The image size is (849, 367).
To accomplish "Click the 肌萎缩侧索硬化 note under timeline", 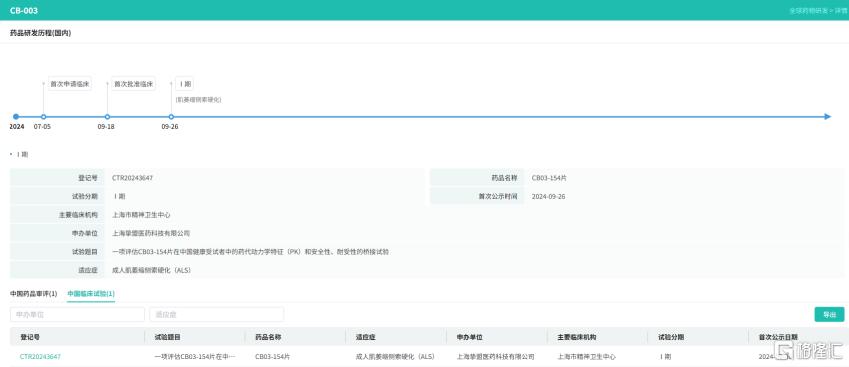I will tap(198, 100).
